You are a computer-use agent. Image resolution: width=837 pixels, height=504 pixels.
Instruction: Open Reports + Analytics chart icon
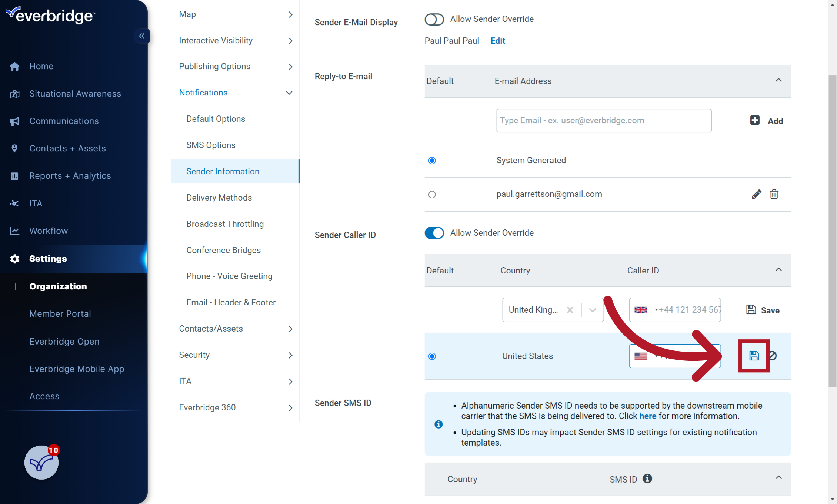pyautogui.click(x=14, y=176)
